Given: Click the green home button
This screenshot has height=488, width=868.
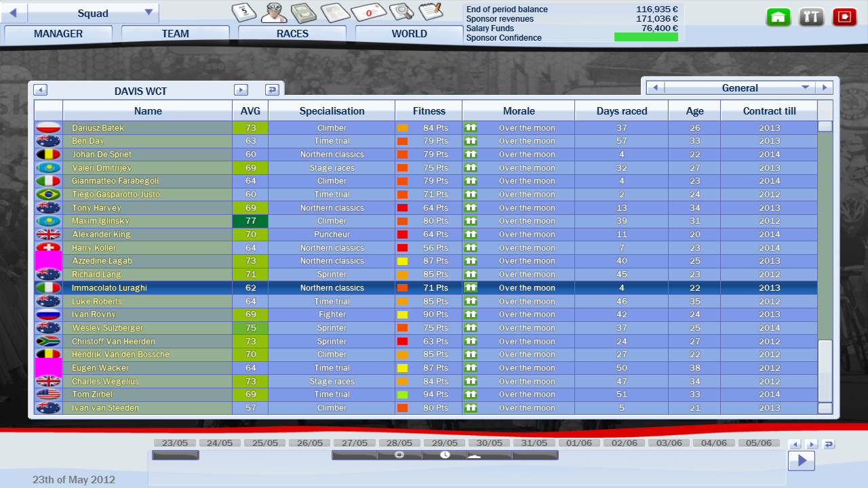Looking at the screenshot, I should coord(778,18).
